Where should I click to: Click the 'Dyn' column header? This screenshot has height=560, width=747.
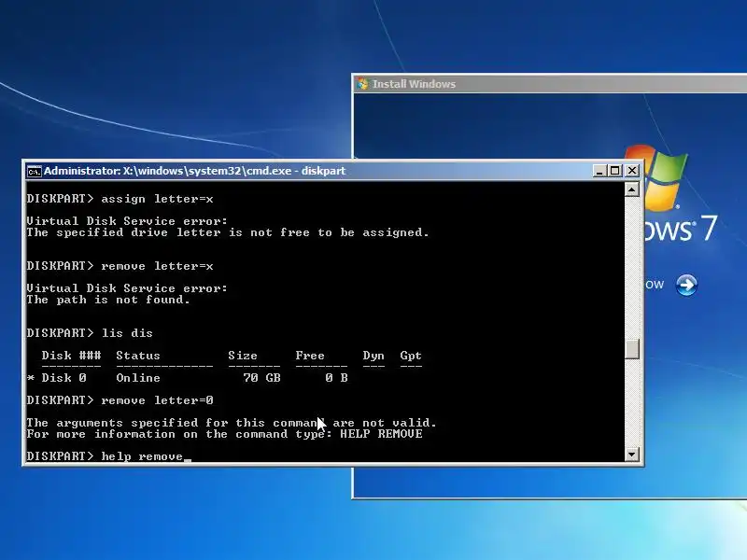pyautogui.click(x=373, y=356)
